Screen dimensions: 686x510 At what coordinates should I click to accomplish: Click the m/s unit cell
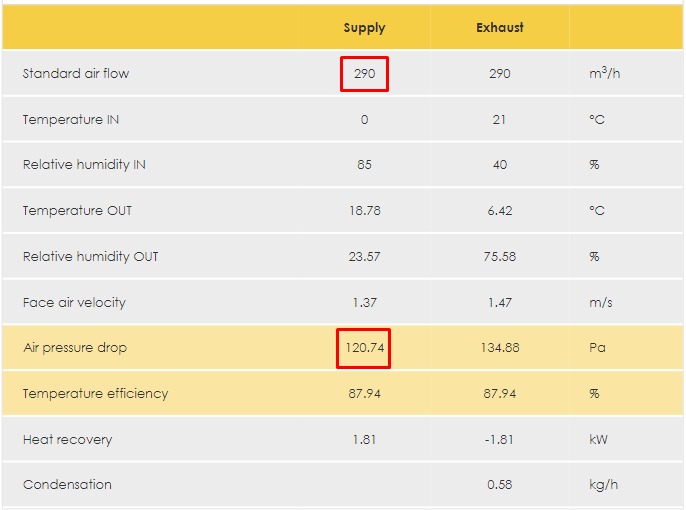click(601, 303)
